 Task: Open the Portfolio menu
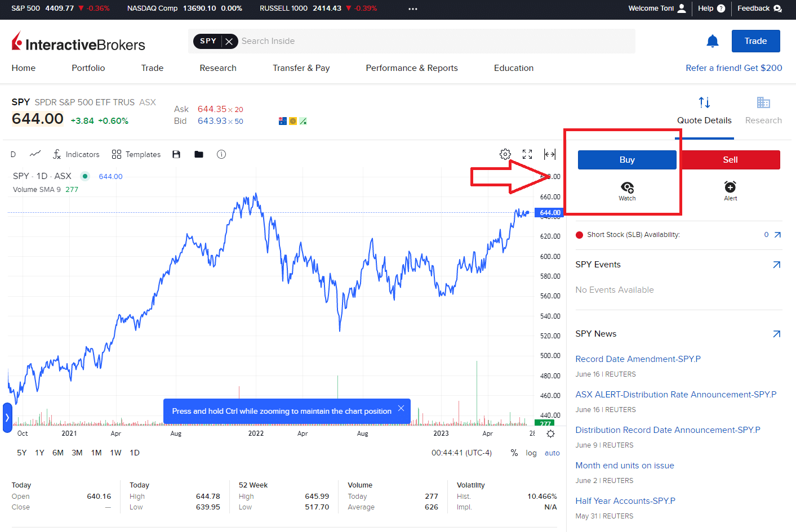click(88, 68)
